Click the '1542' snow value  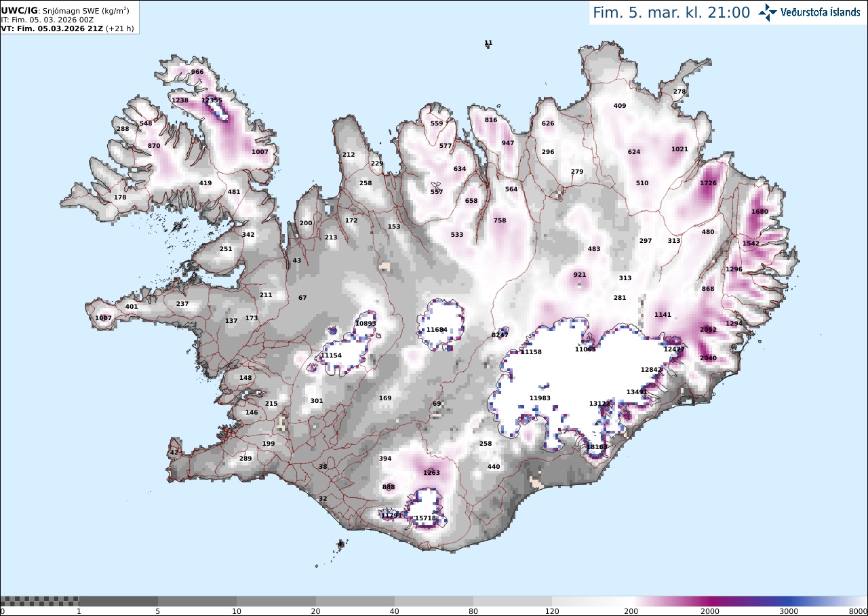pyautogui.click(x=751, y=244)
